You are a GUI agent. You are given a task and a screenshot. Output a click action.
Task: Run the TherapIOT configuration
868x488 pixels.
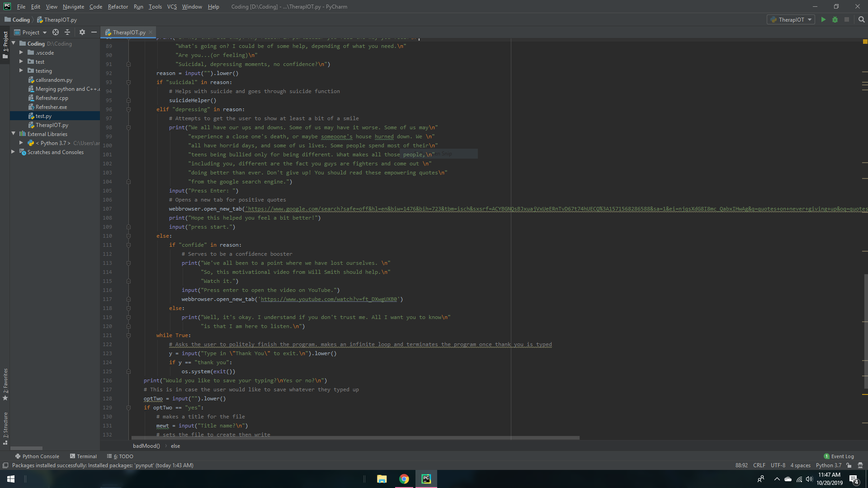coord(823,19)
